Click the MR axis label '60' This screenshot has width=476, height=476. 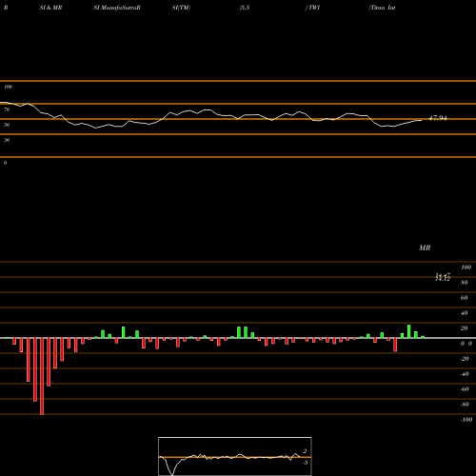(x=465, y=298)
